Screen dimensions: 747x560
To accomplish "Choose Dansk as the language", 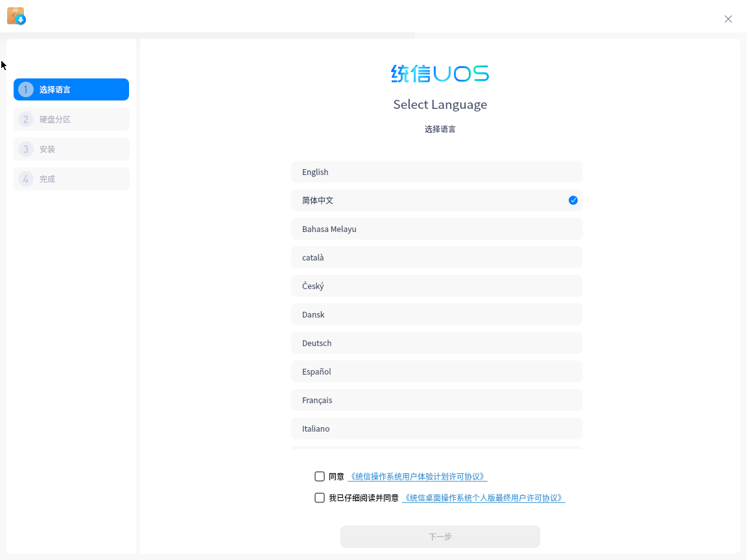I will tap(437, 315).
